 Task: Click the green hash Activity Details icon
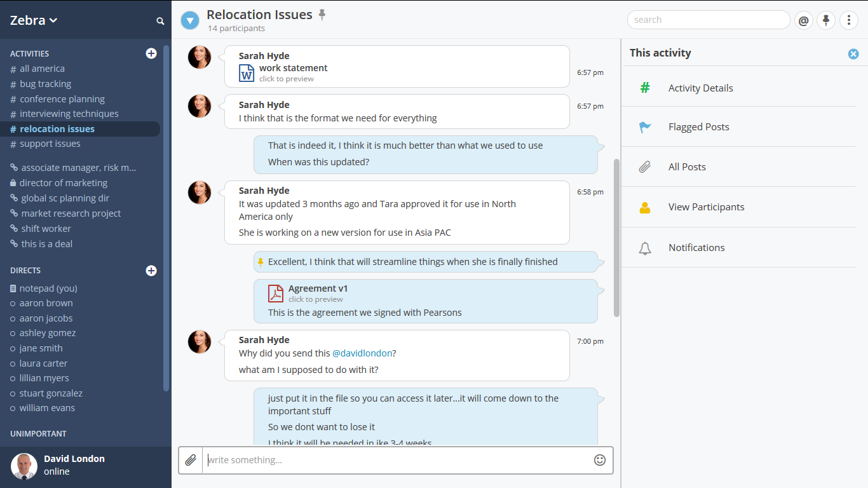645,88
